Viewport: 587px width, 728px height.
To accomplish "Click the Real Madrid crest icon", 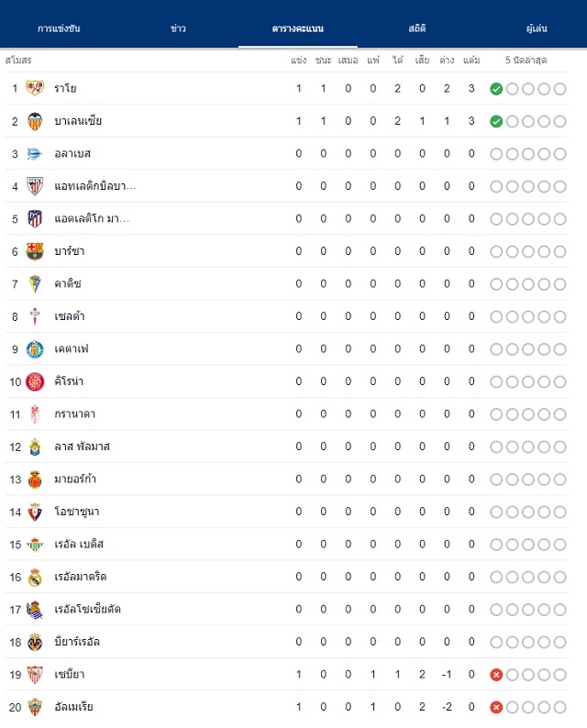I will 35,577.
